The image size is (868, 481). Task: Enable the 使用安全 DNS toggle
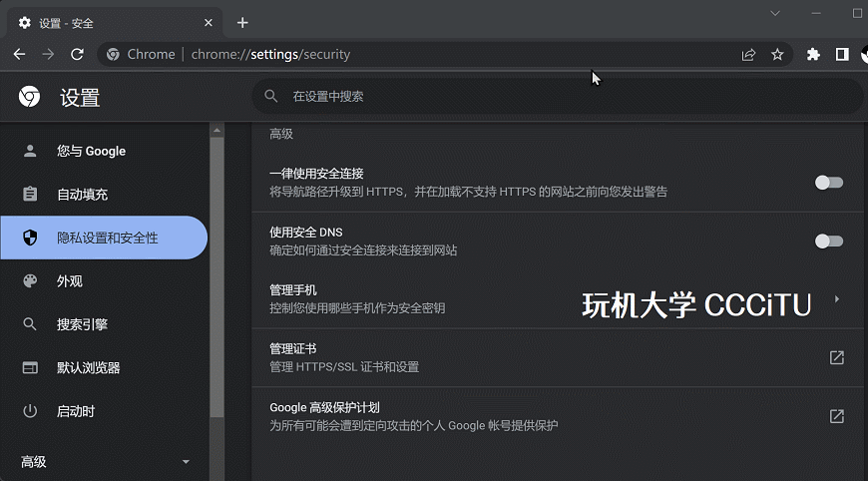(x=828, y=240)
